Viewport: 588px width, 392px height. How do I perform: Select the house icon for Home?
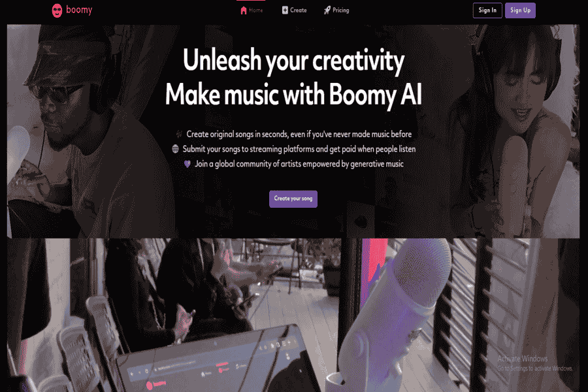point(244,10)
